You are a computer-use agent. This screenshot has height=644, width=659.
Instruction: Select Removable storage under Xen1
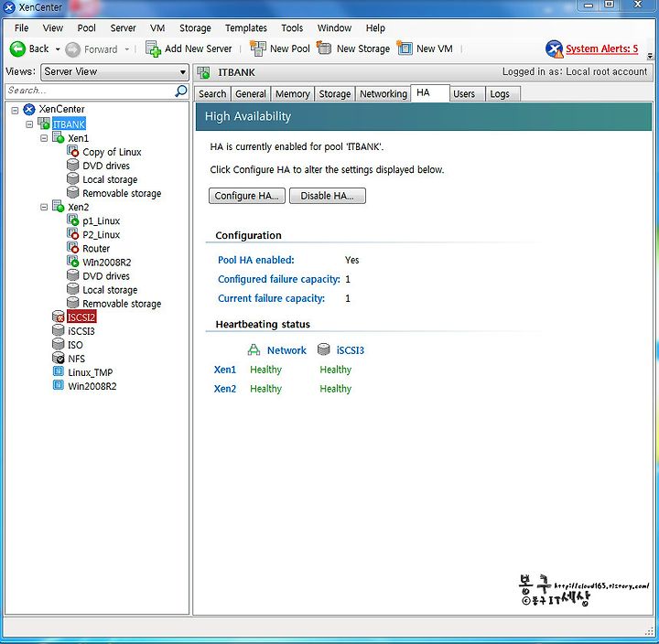122,193
